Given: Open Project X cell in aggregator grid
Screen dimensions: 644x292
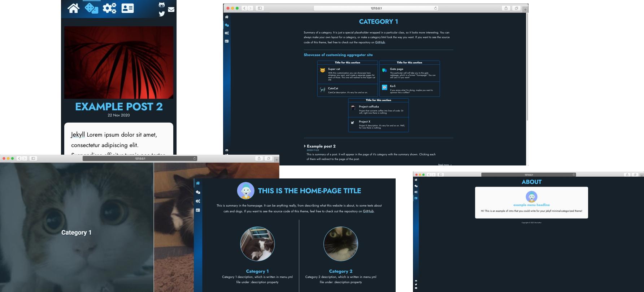Looking at the screenshot, I should [x=378, y=124].
